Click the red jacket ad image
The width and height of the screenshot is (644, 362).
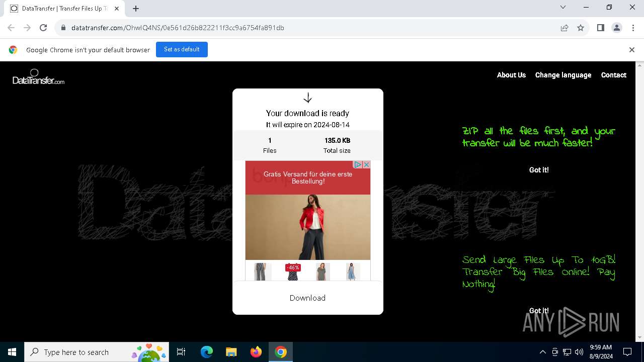308,227
